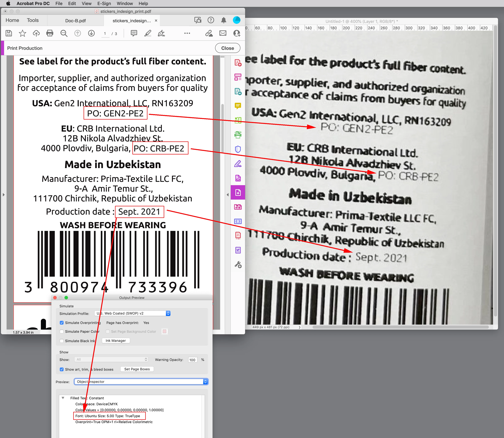Bookmark file with star icon
Screen dimensions: 504x438
(x=23, y=33)
